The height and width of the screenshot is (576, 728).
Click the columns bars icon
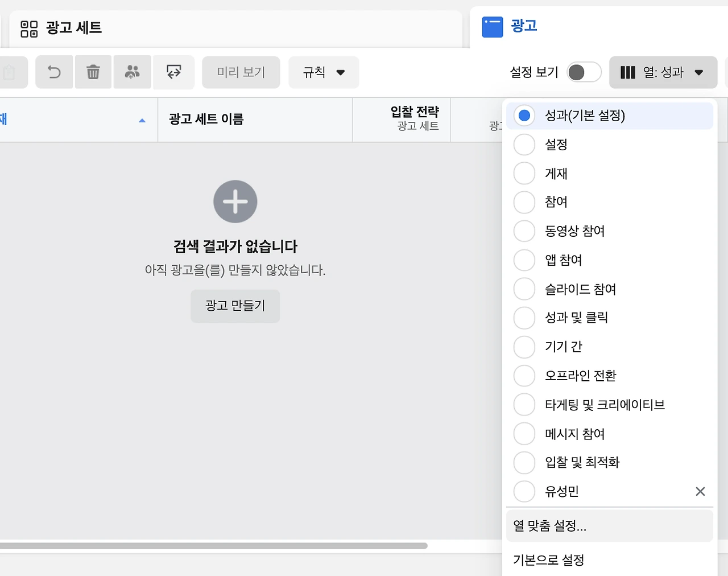628,72
